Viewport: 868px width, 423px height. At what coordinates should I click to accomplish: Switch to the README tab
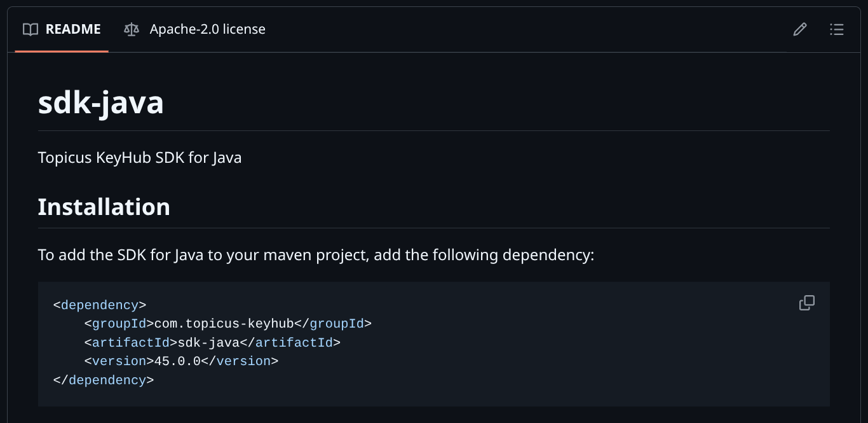click(72, 29)
